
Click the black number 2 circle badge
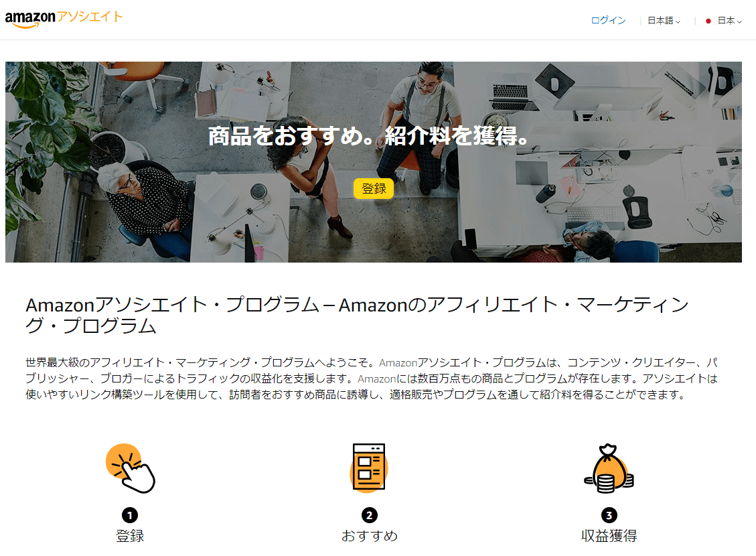click(370, 515)
